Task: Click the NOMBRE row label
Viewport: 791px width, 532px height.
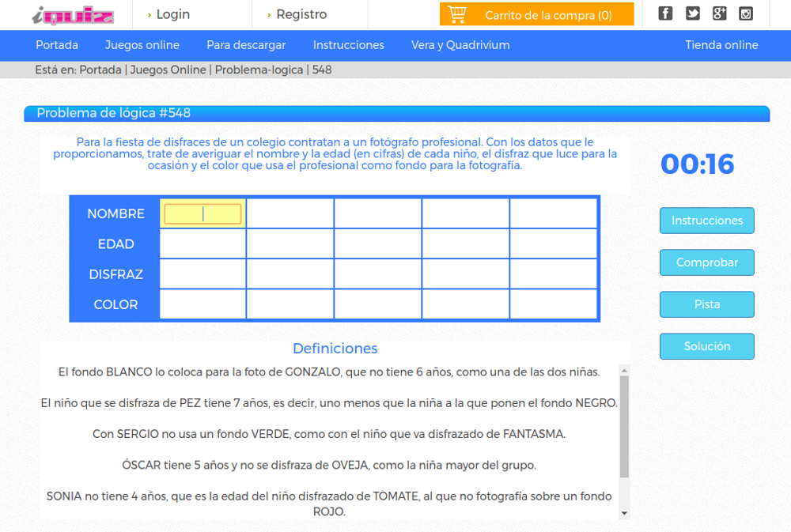Action: coord(115,213)
